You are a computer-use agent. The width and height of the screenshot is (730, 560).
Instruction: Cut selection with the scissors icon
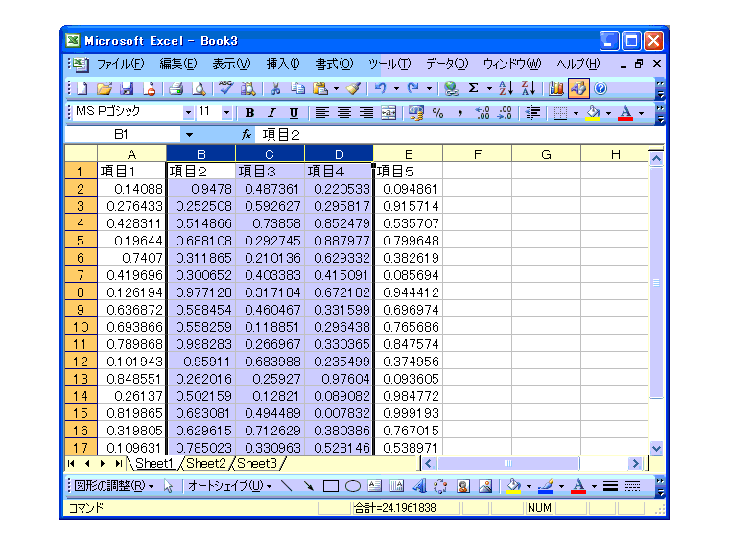point(275,88)
